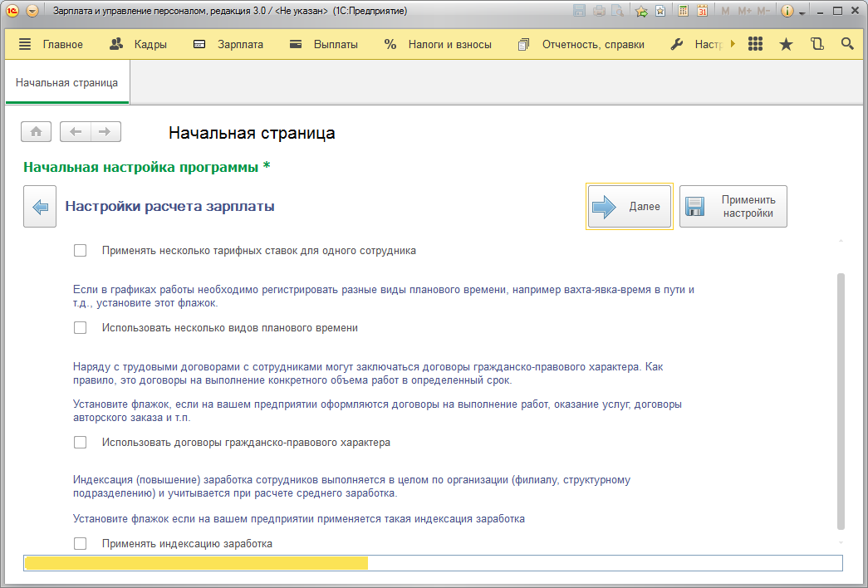The height and width of the screenshot is (588, 868).
Task: Go back with the large blue left arrow
Action: 39,207
